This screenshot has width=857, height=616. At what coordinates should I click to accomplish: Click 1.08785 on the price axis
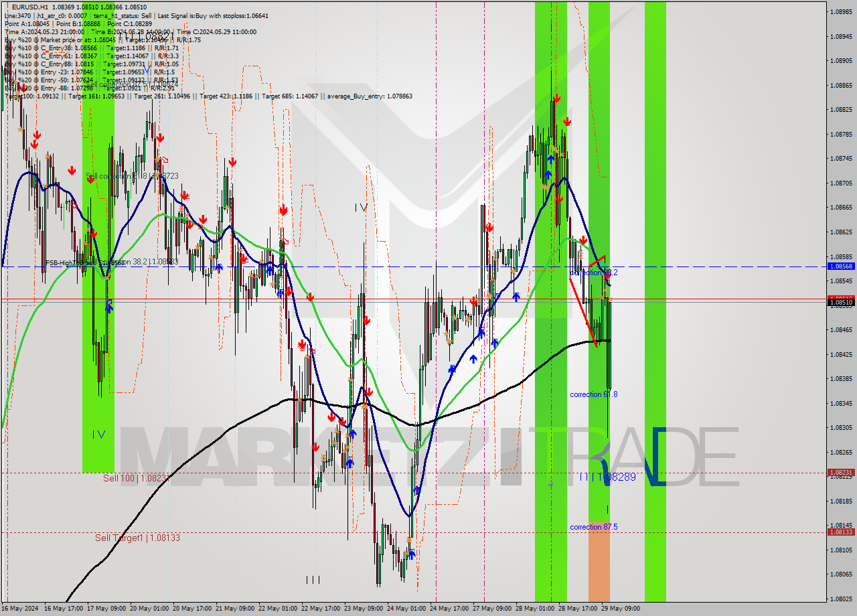(x=841, y=134)
